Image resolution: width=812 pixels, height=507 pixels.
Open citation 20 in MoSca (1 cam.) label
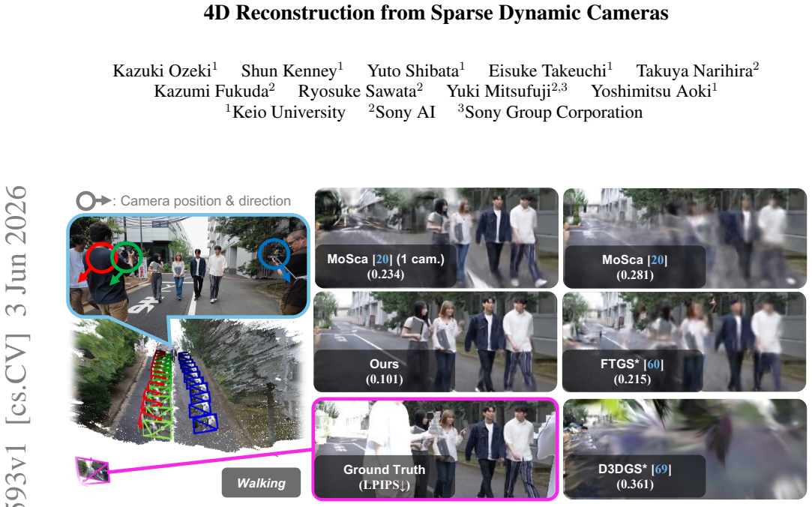382,259
